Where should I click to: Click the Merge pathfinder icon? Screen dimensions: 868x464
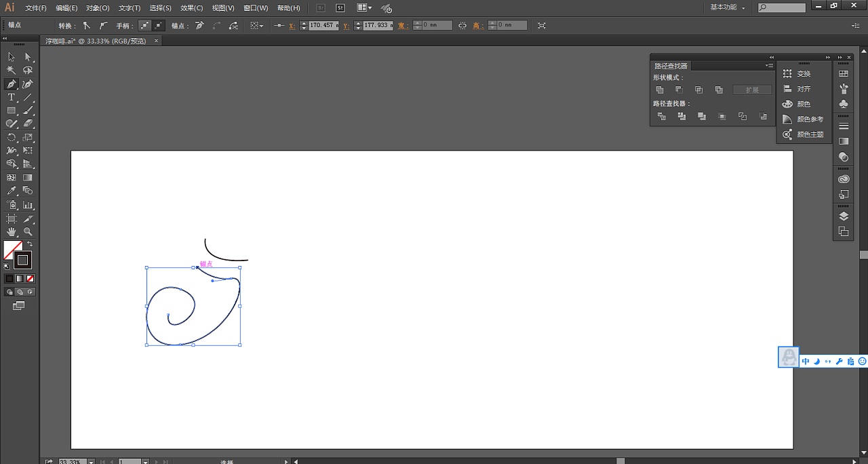pos(702,117)
